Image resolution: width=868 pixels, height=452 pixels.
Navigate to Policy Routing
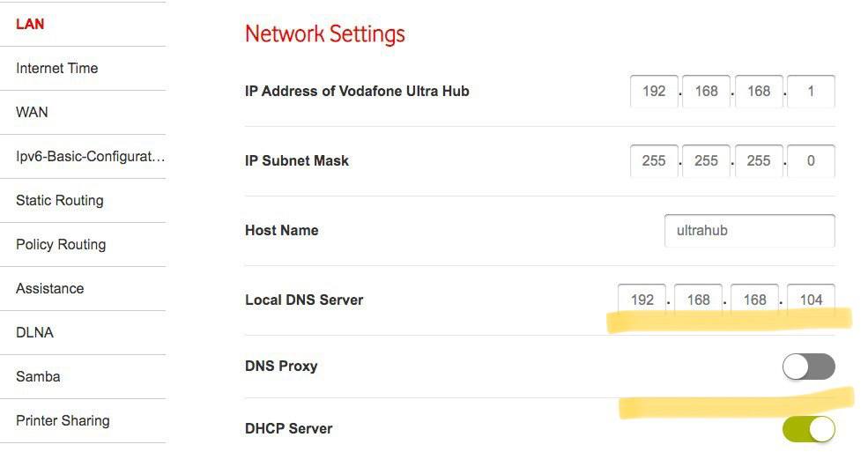(x=61, y=244)
